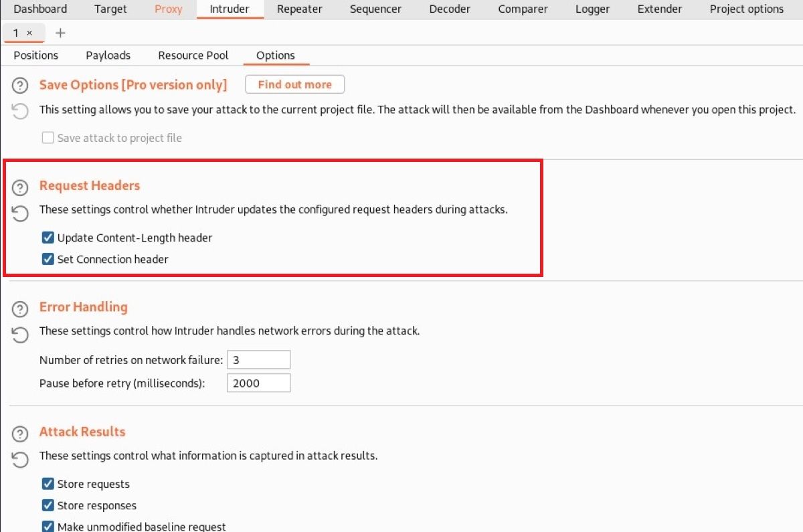Click the Request Headers heading
This screenshot has height=532, width=803.
90,185
